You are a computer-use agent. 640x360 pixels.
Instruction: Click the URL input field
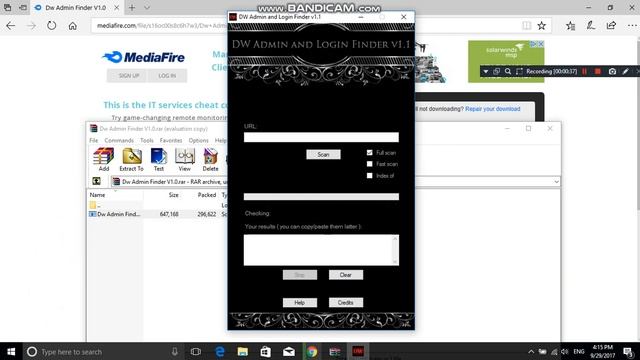tap(321, 137)
